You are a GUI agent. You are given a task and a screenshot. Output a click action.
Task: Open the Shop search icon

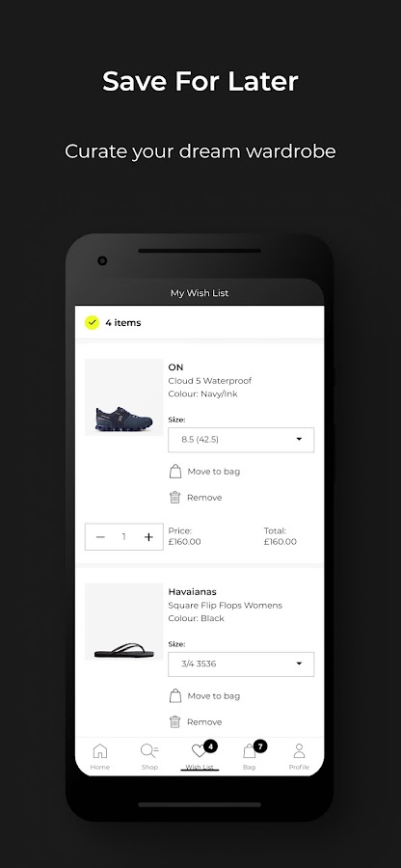149,751
